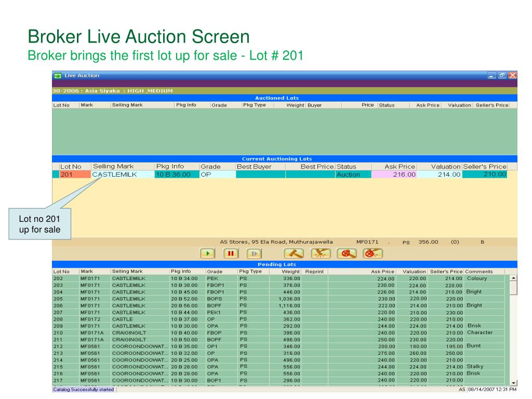Click grade OP1 in lot 212 row
532x399 pixels.
212,347
